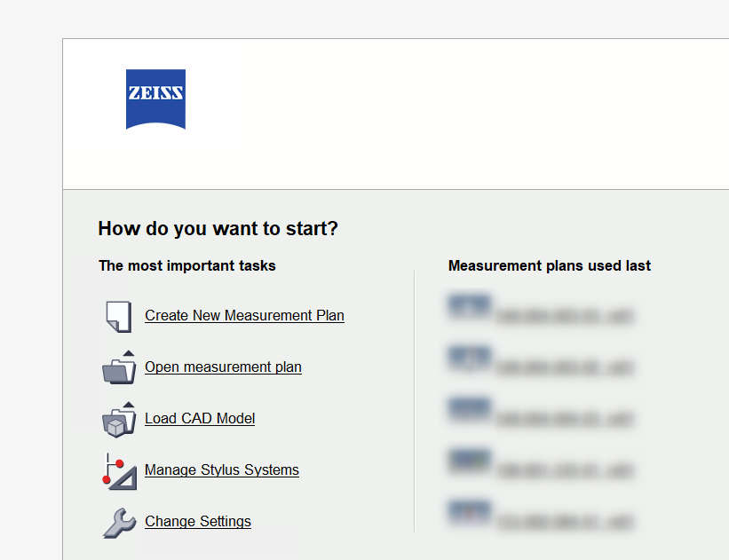The width and height of the screenshot is (729, 560).
Task: Open the first recent measurement plan filename link
Action: [x=565, y=315]
